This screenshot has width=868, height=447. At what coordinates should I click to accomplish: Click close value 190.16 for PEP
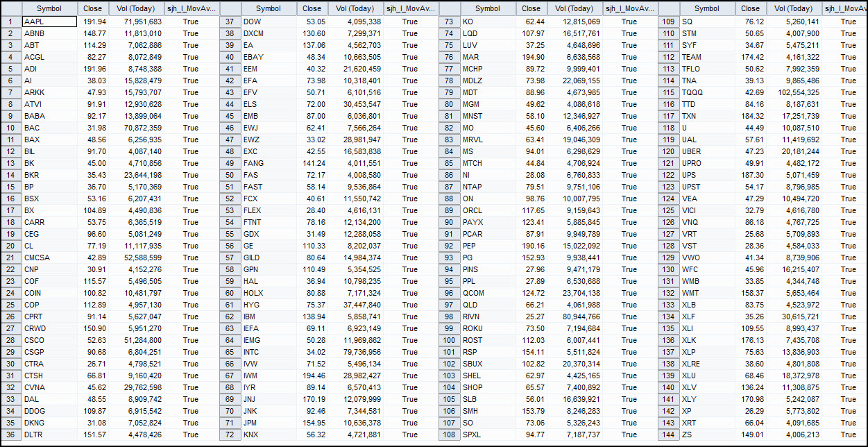click(x=531, y=246)
